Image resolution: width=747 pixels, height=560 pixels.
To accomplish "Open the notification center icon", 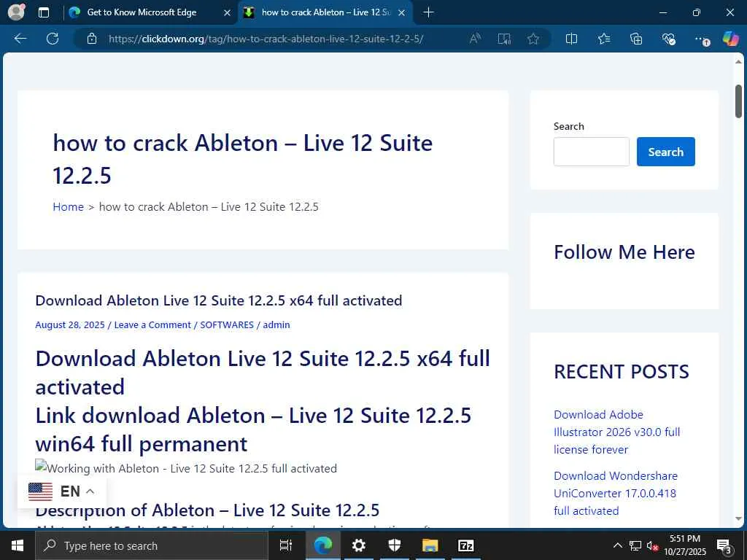I will tap(724, 545).
